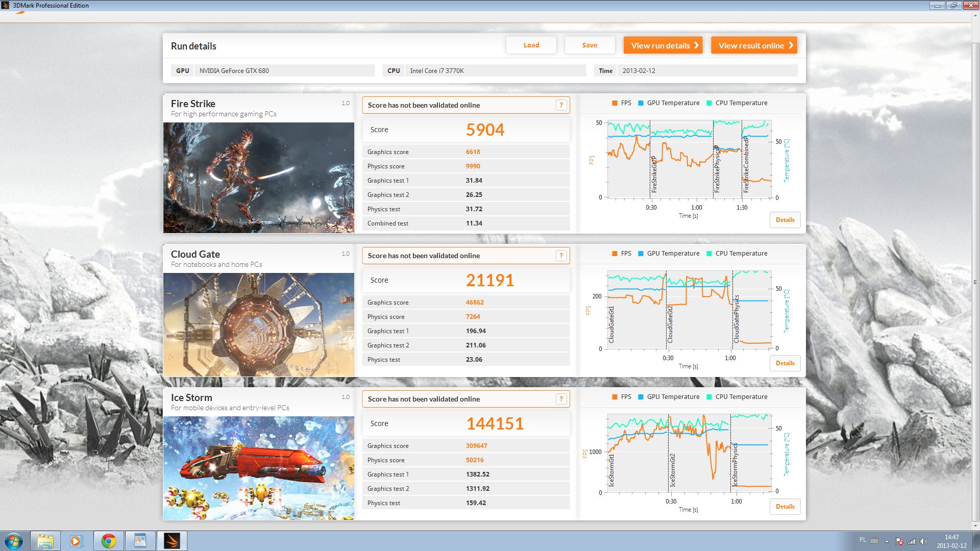This screenshot has width=980, height=551.
Task: Click the FireStrikeGt2P marker on the chart
Action: click(x=654, y=174)
